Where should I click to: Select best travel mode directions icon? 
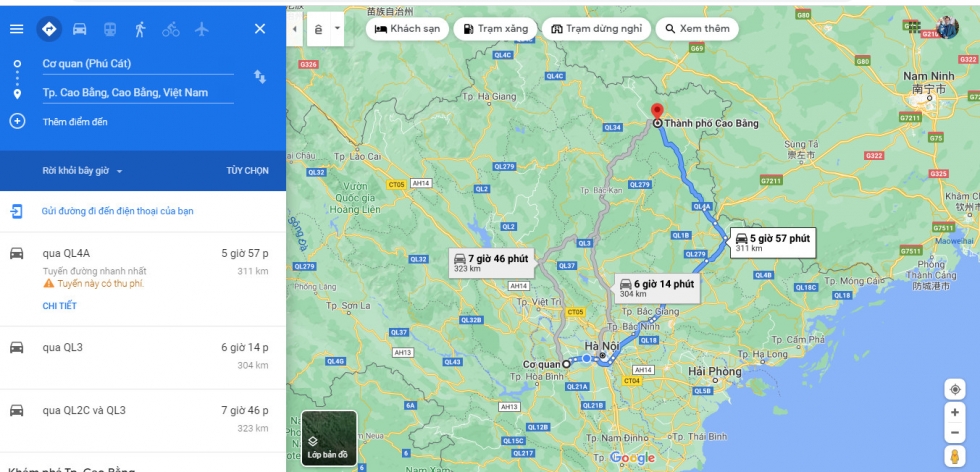(49, 29)
